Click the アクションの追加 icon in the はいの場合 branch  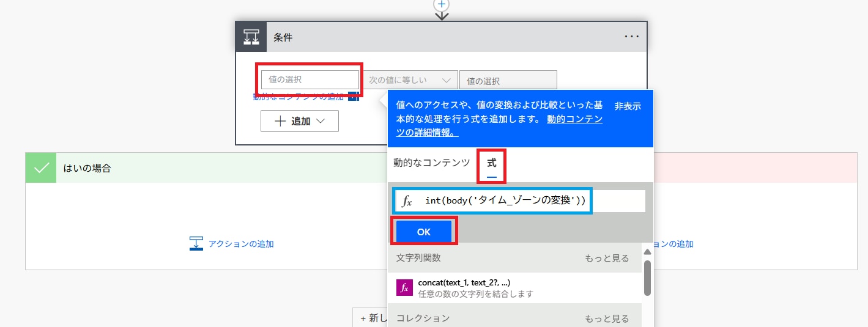tap(196, 243)
